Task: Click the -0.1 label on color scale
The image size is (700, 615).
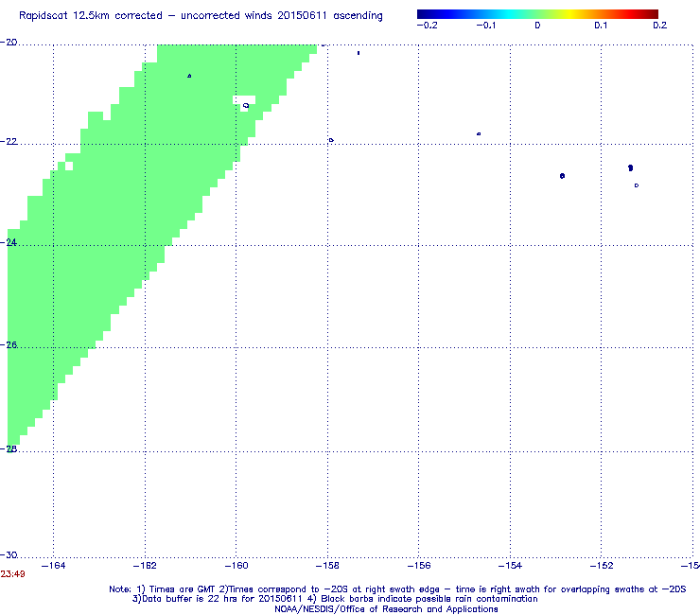Action: pyautogui.click(x=486, y=26)
